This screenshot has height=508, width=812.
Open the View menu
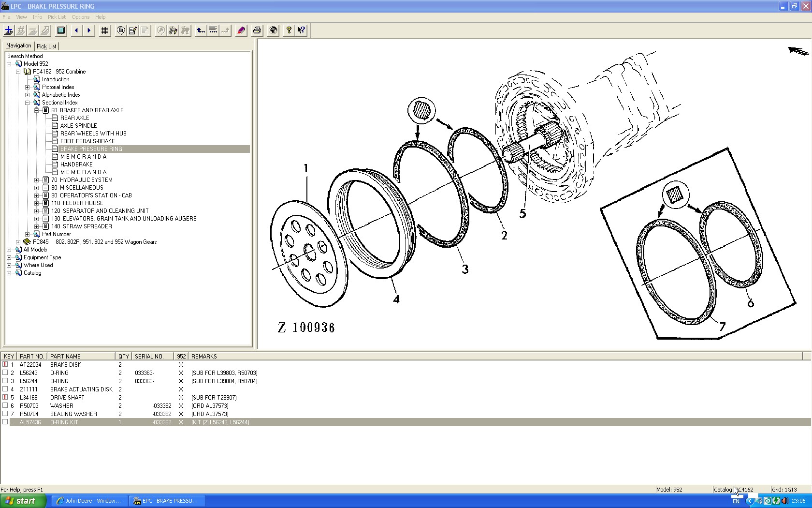tap(21, 17)
